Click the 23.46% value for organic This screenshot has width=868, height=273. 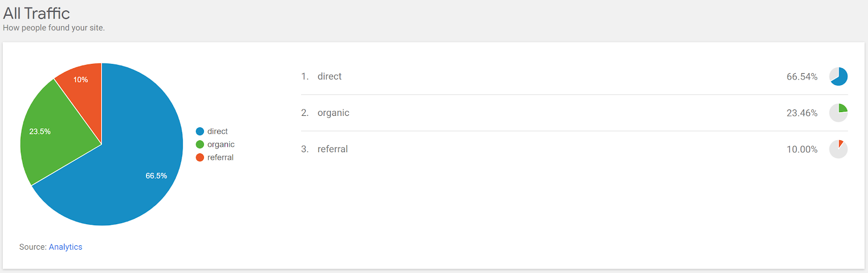802,113
